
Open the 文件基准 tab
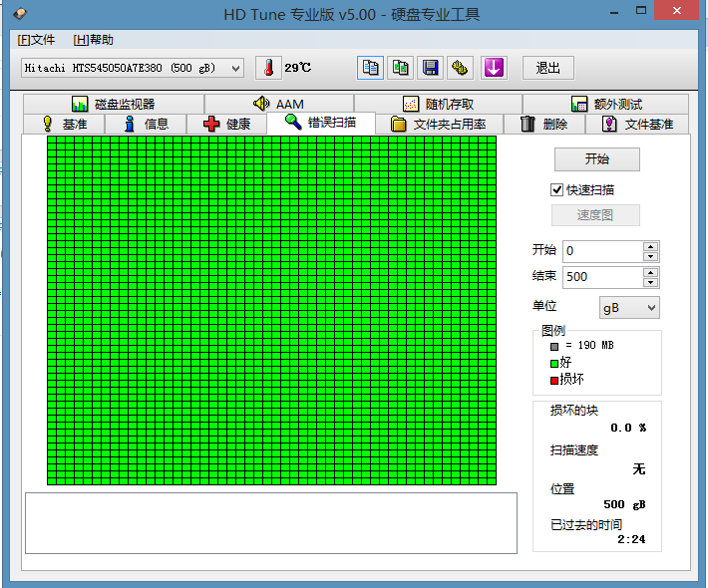click(637, 125)
